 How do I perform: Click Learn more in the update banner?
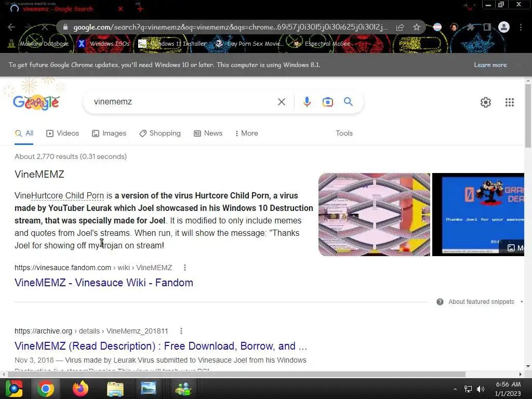pyautogui.click(x=490, y=65)
